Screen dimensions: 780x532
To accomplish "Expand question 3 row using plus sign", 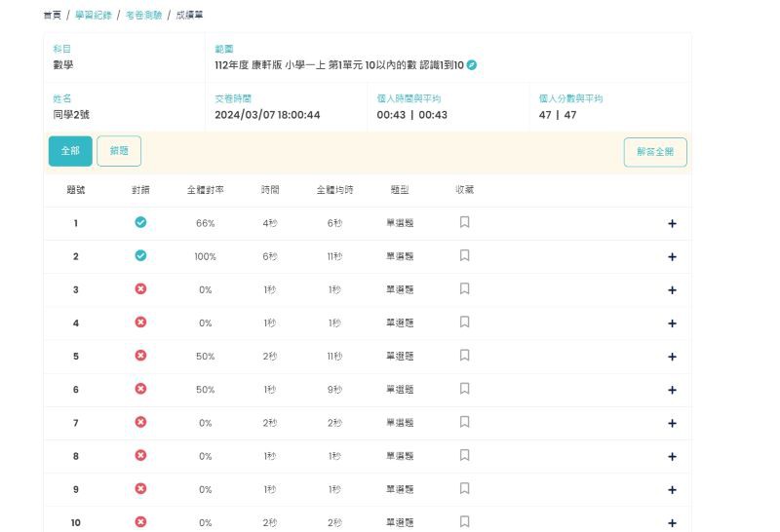I will click(672, 290).
